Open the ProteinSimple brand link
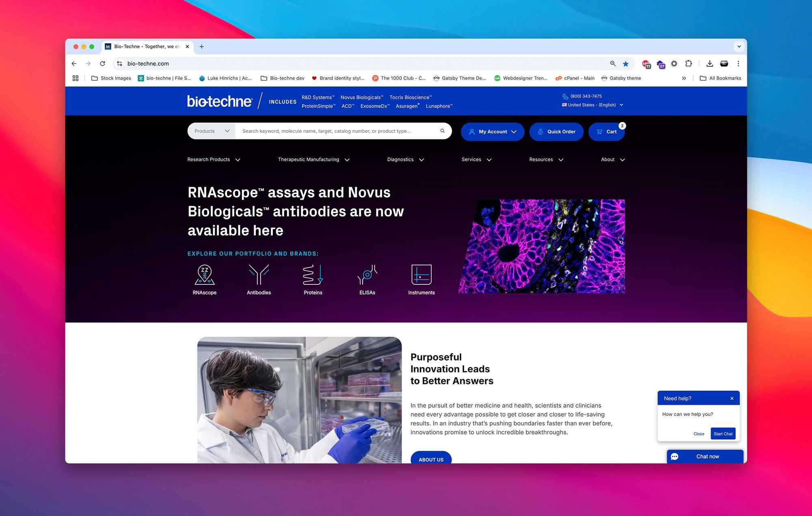This screenshot has width=812, height=516. (318, 106)
